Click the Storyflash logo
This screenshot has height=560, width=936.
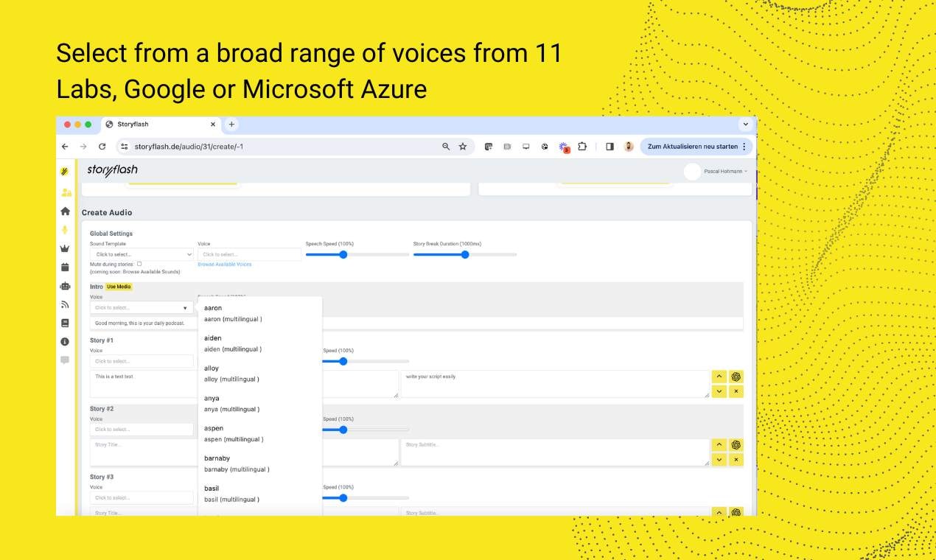[x=112, y=170]
